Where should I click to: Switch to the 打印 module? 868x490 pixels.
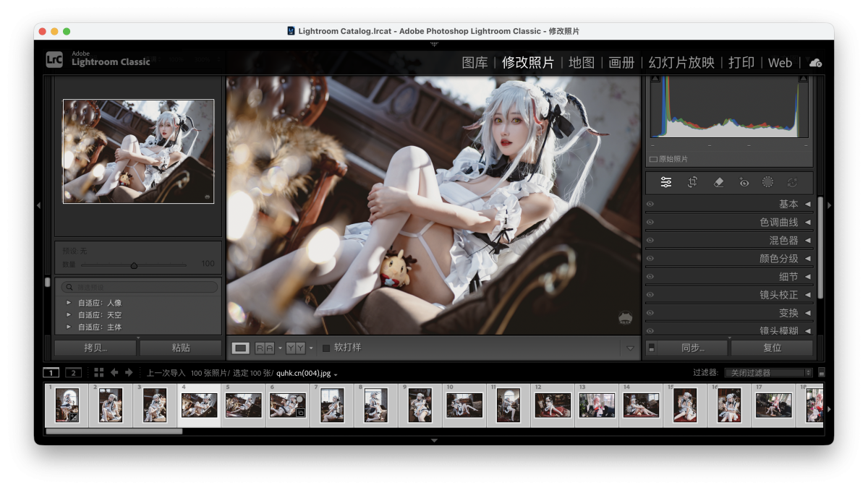pos(741,63)
